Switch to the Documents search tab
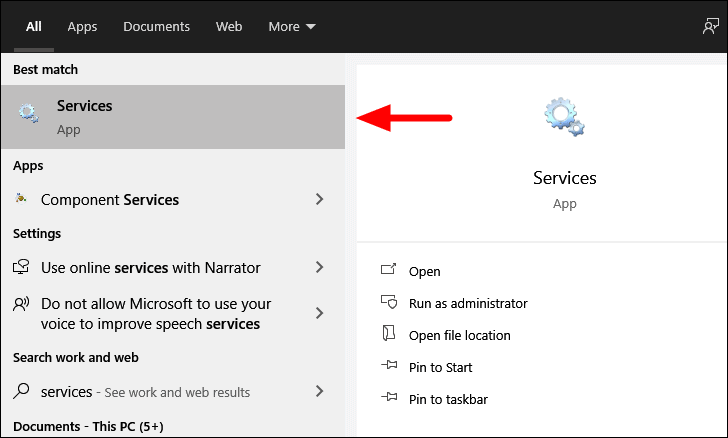 156,26
